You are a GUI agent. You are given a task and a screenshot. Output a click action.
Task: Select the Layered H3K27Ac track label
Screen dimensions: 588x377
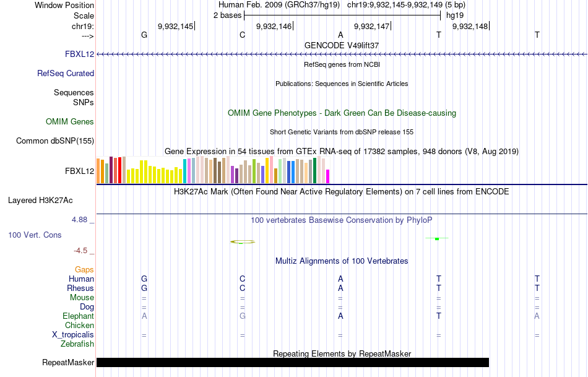click(x=40, y=201)
